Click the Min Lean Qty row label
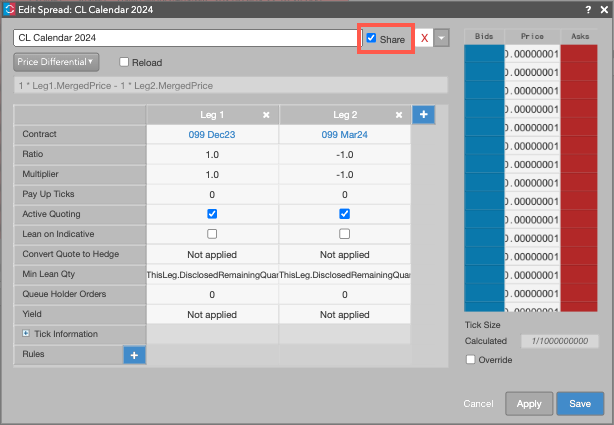The width and height of the screenshot is (614, 425). (49, 274)
